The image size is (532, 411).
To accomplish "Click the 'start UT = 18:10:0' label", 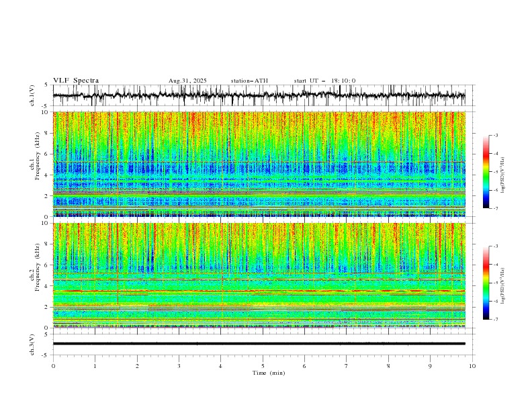I will (324, 81).
